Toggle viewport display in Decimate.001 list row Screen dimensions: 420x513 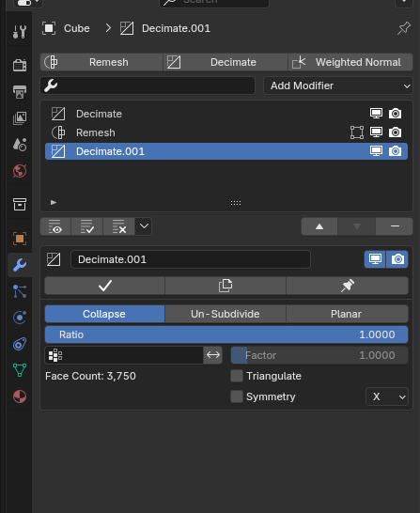tap(376, 151)
